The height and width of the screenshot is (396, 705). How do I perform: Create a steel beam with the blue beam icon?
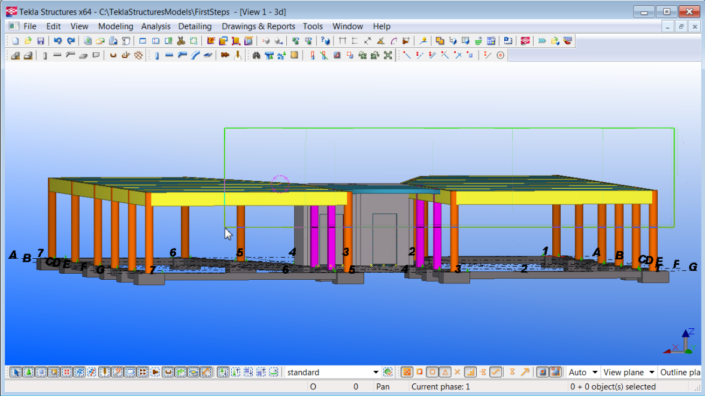(x=169, y=55)
